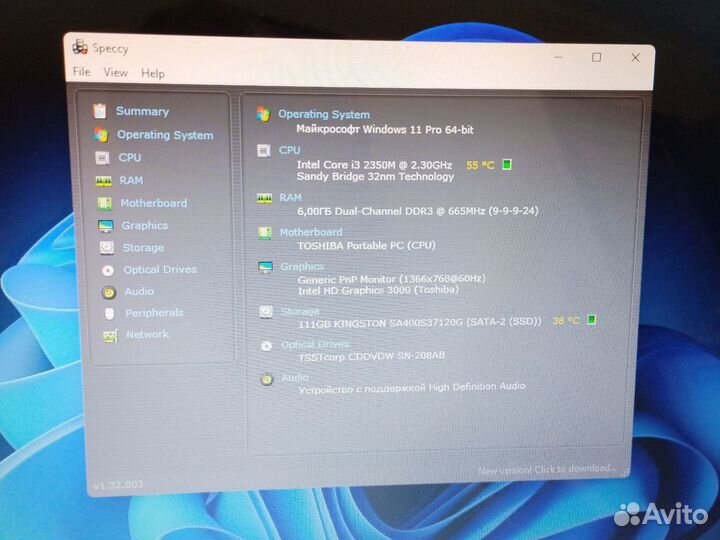Click Audio heading link in summary panel
The width and height of the screenshot is (720, 540).
point(295,377)
